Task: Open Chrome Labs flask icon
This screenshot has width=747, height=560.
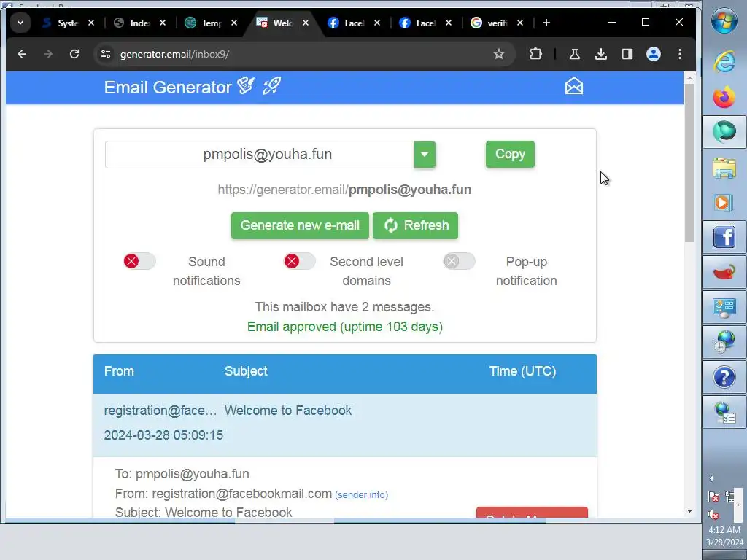Action: pyautogui.click(x=575, y=54)
